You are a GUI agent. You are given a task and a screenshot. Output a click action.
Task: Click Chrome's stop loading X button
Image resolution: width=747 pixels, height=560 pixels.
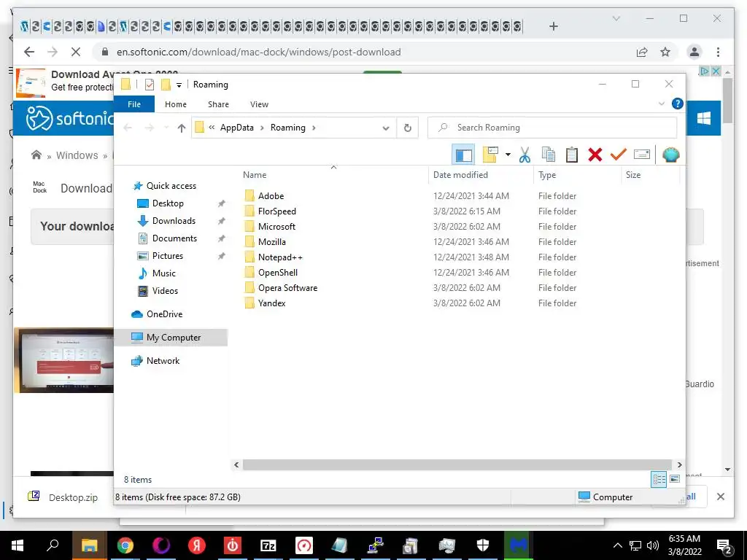coord(76,52)
